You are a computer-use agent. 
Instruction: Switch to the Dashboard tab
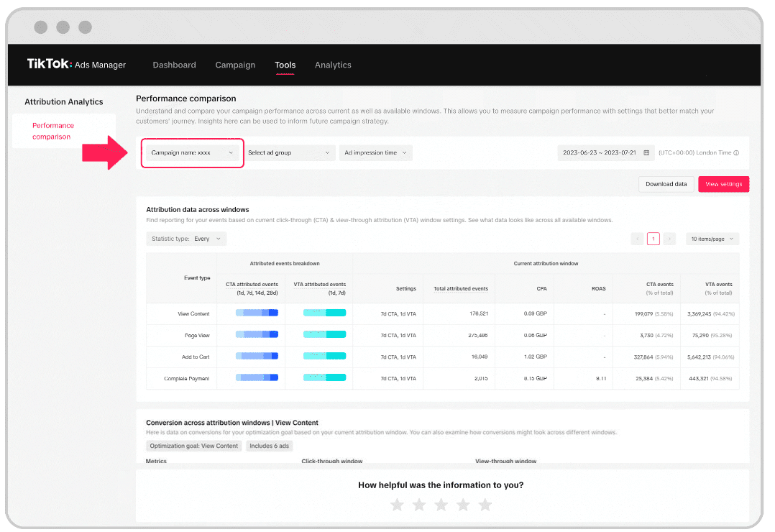(x=174, y=65)
